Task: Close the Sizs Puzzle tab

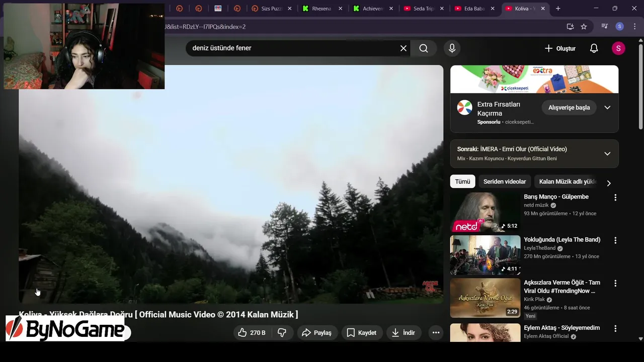Action: (x=289, y=9)
